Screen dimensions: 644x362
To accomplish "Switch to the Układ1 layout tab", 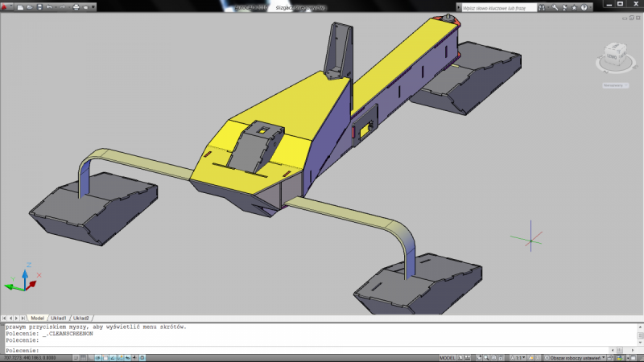I will pos(59,319).
